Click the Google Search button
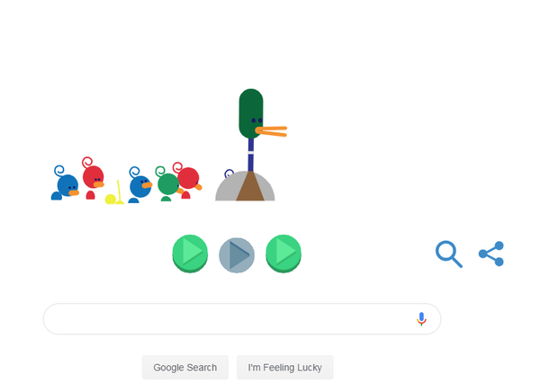The width and height of the screenshot is (558, 392). pyautogui.click(x=185, y=367)
